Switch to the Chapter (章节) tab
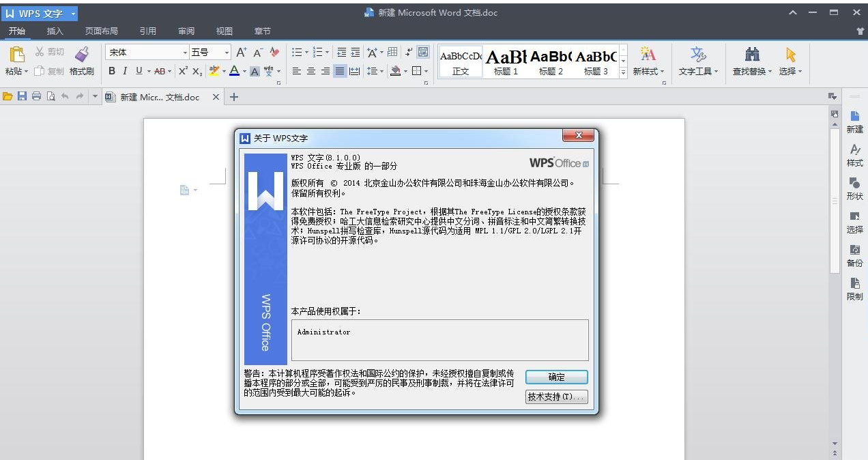Screen dimensions: 868x460 (262, 31)
